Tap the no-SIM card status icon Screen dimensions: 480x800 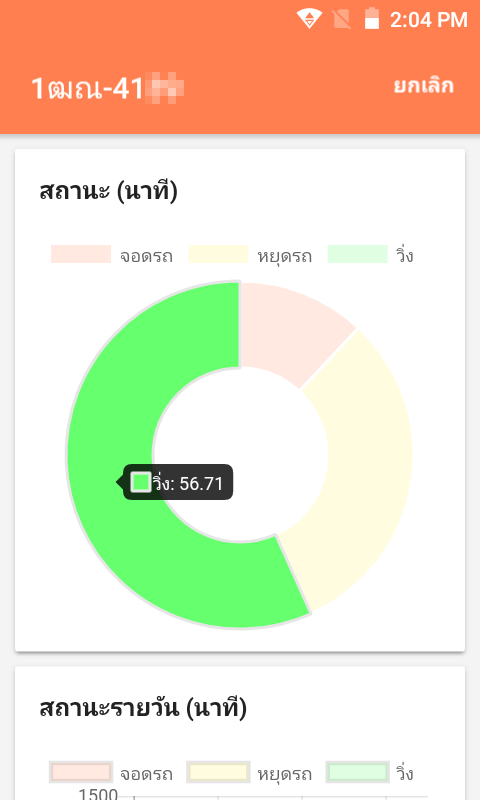point(341,20)
